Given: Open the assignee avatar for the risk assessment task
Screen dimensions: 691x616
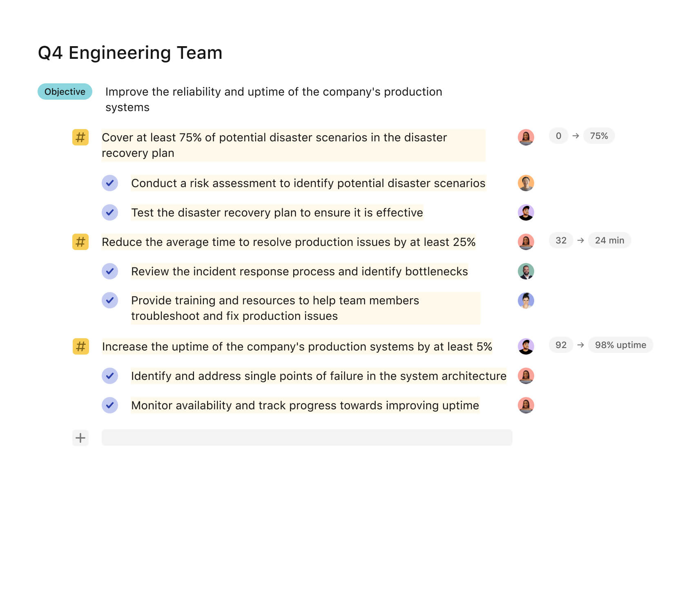Looking at the screenshot, I should tap(526, 183).
